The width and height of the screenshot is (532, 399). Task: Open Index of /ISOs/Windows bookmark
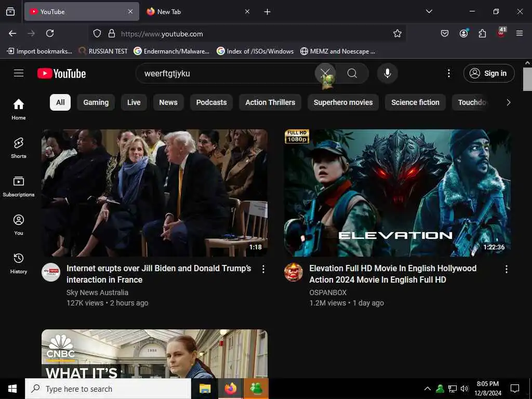(x=255, y=51)
